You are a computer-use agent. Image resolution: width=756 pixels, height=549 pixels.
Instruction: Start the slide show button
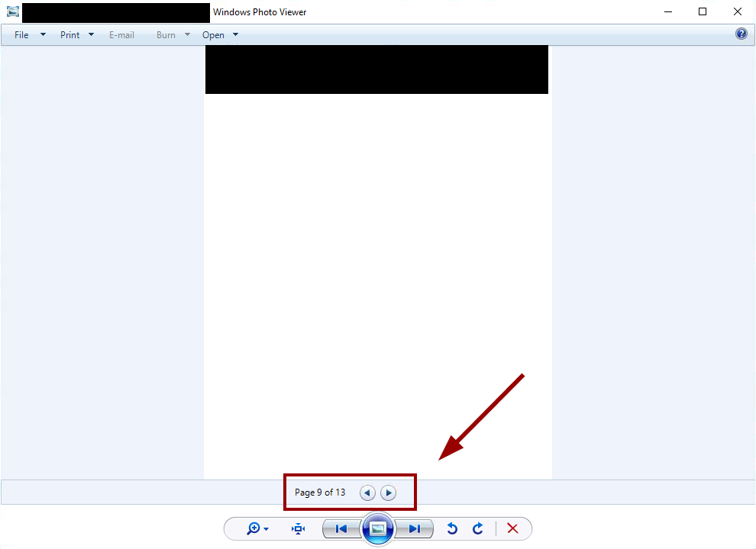[377, 528]
